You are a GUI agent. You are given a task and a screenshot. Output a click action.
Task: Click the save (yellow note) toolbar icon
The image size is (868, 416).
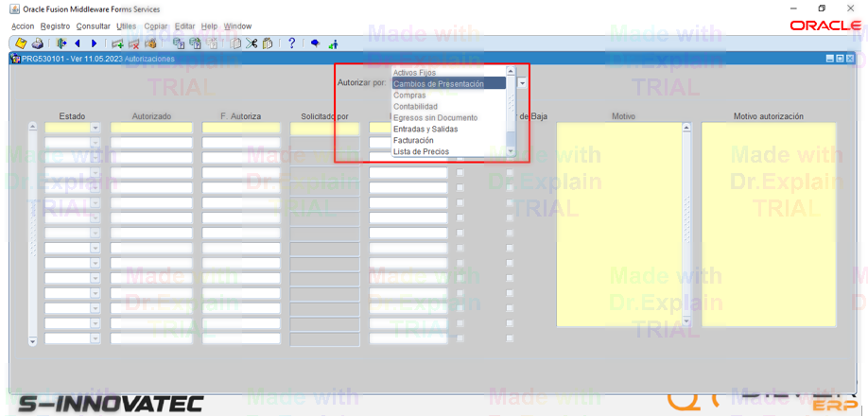[x=21, y=43]
